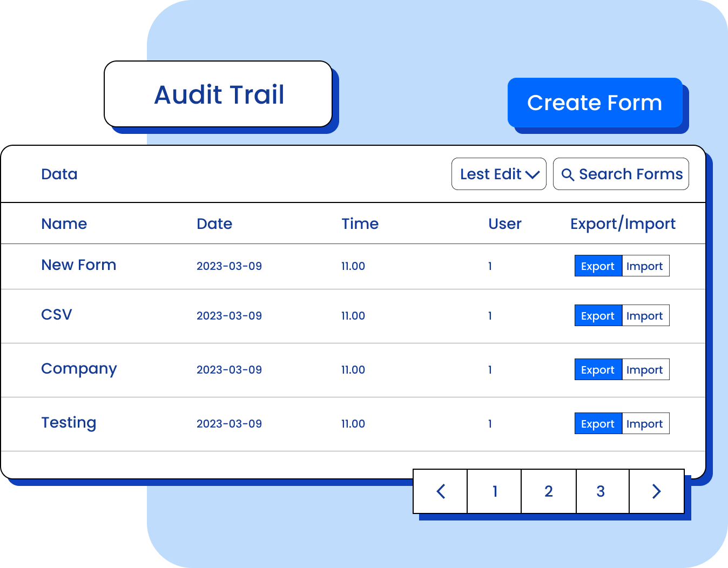Open the CSV entry
The width and height of the screenshot is (728, 568).
pos(57,315)
